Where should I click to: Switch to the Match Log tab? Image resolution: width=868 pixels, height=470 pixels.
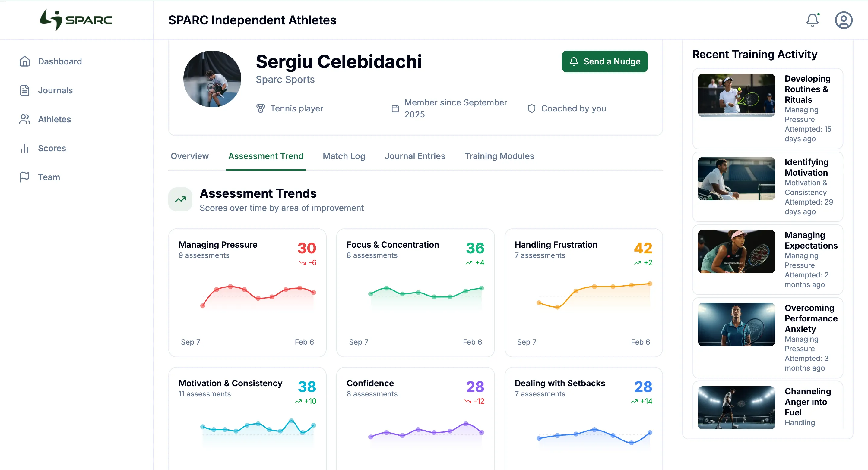pos(344,156)
